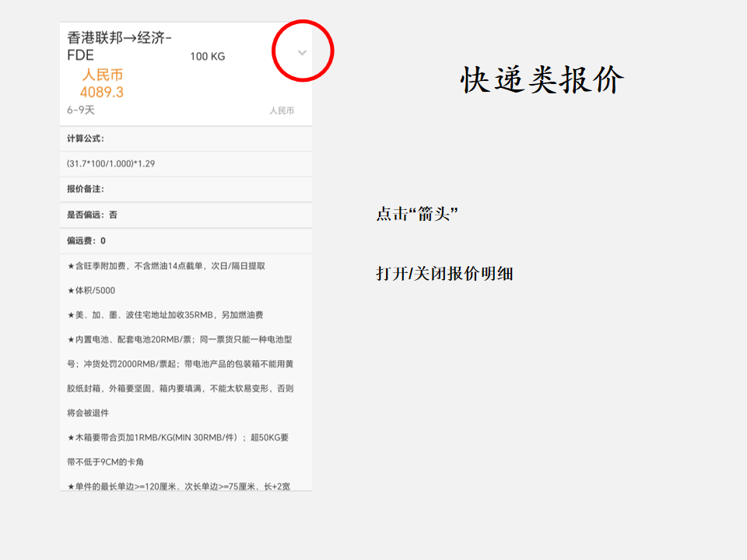The width and height of the screenshot is (747, 560).
Task: Click the gray 人民币 label at card bottom right
Action: 282,111
